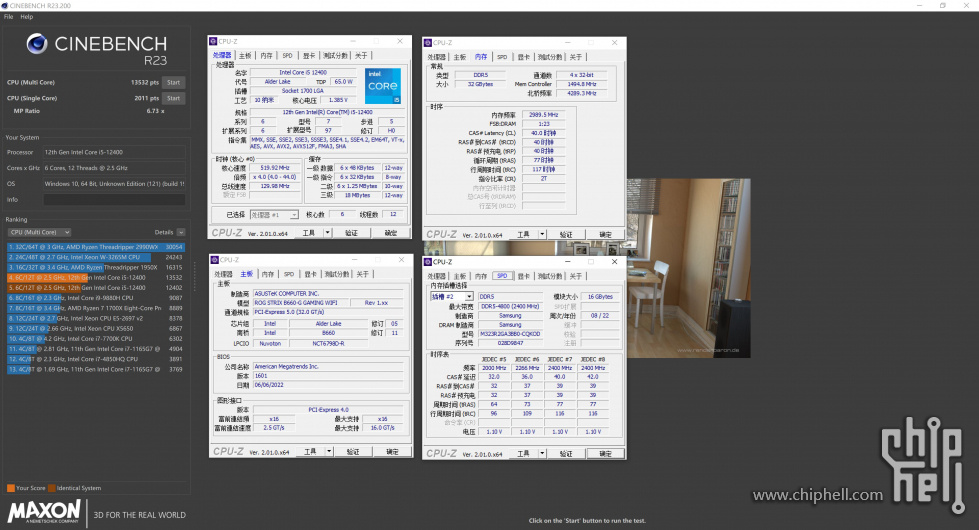979x530 pixels.
Task: Click 确定 button in CPU-Z memory window
Action: coord(606,234)
